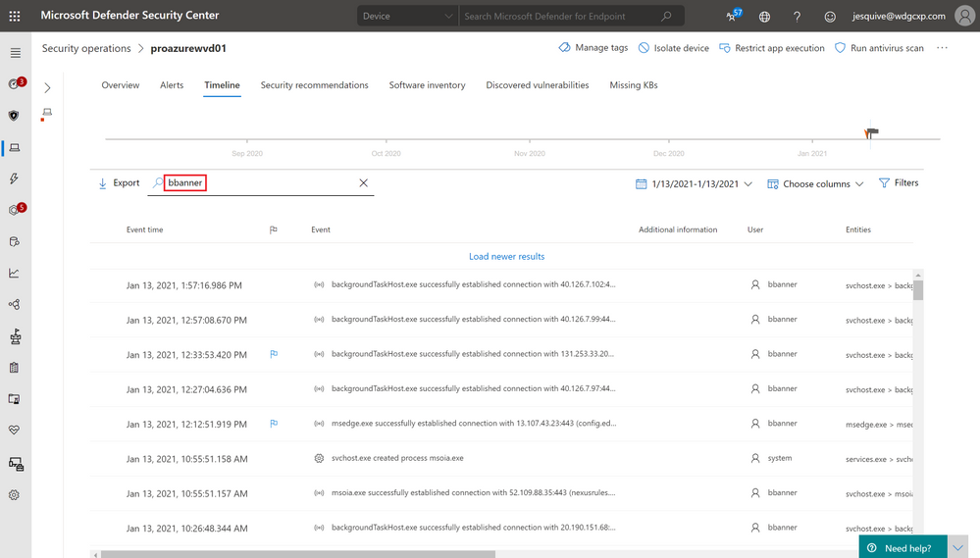Open the Security recommendations tab
The image size is (980, 558).
coord(314,85)
